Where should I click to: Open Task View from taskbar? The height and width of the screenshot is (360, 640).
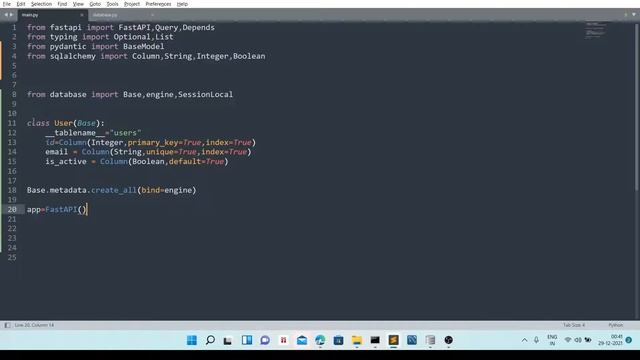click(228, 340)
